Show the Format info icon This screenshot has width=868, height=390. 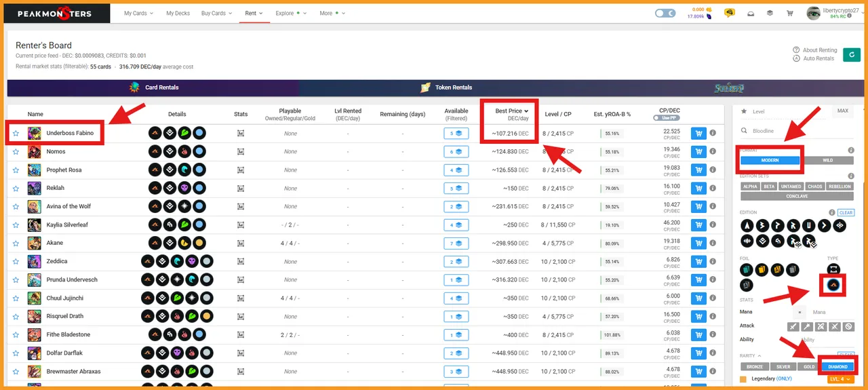coord(850,151)
